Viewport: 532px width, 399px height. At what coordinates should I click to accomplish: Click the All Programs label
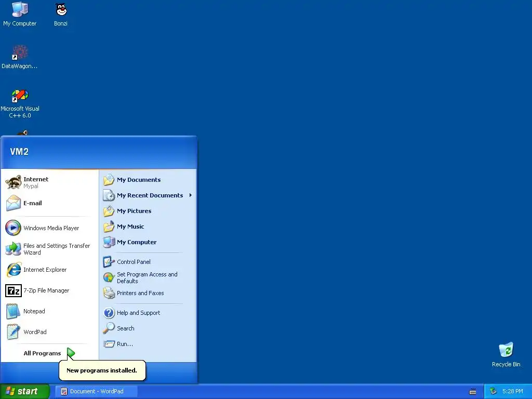[x=42, y=353]
